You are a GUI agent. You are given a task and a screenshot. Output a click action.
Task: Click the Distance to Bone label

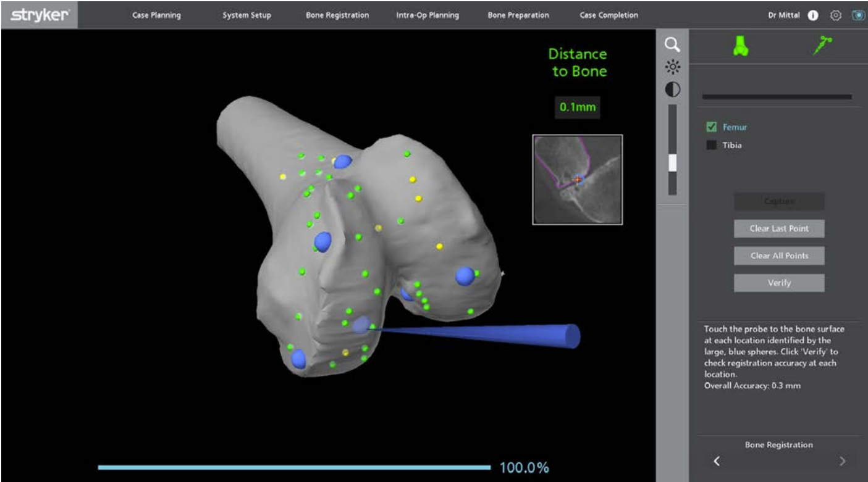(x=579, y=62)
